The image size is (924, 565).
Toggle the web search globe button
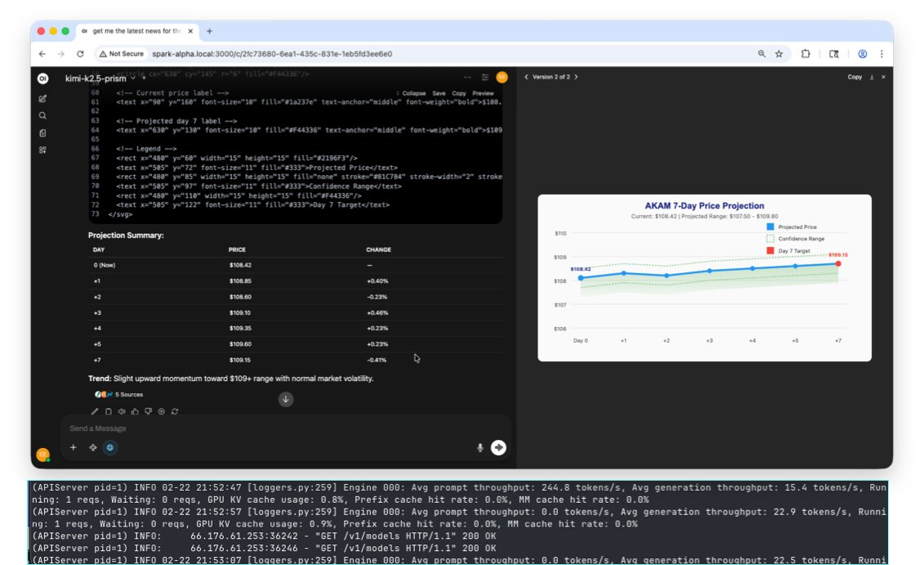110,447
